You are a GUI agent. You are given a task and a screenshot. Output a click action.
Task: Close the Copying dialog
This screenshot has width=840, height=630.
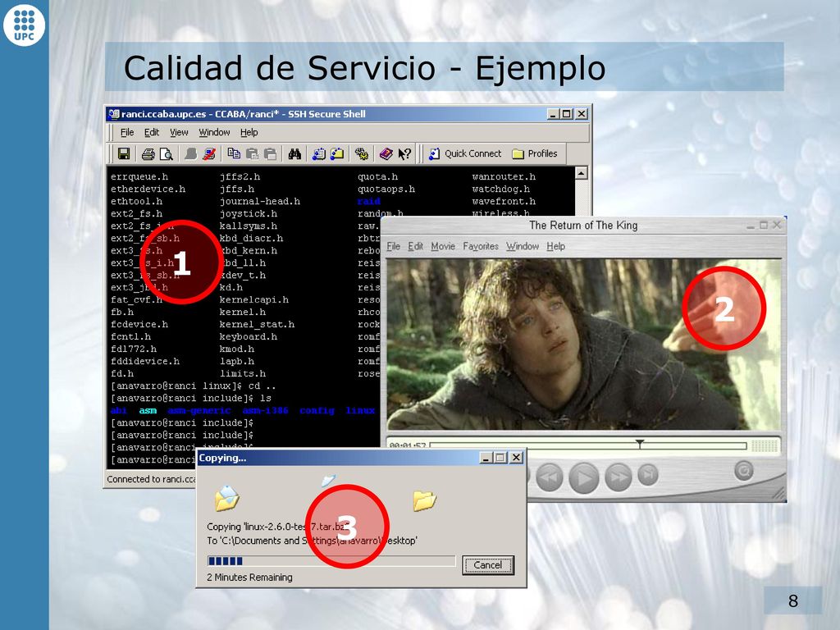tap(516, 458)
